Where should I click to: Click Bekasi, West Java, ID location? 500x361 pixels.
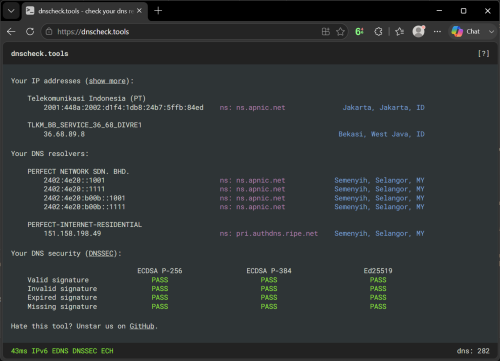[382, 134]
